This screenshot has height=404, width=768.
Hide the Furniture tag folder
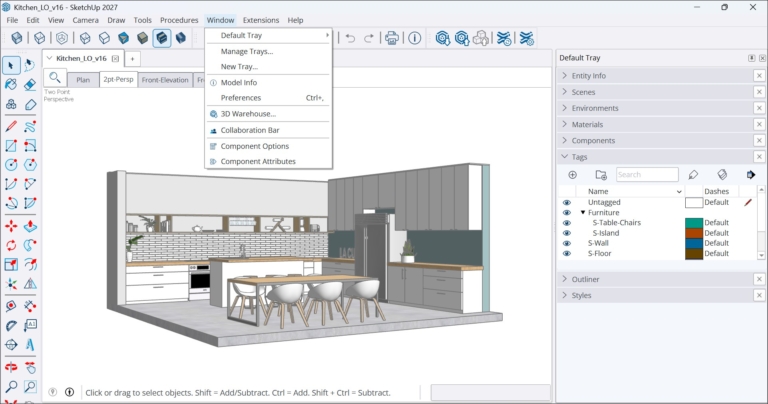click(567, 213)
